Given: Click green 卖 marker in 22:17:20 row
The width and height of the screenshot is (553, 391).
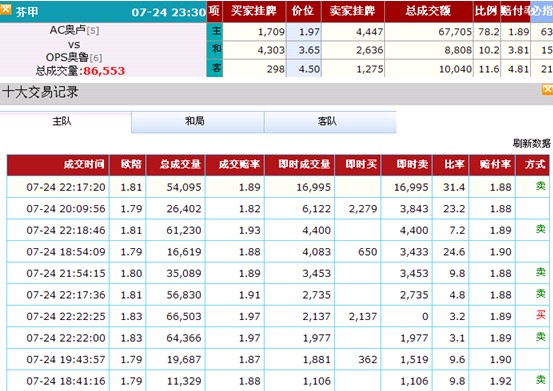Looking at the screenshot, I should click(x=540, y=185).
